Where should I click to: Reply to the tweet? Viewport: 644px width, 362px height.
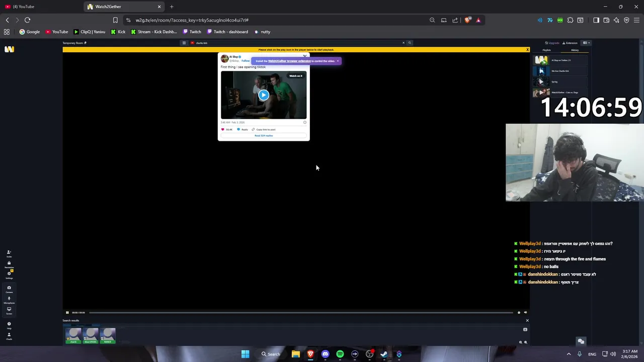tap(243, 129)
